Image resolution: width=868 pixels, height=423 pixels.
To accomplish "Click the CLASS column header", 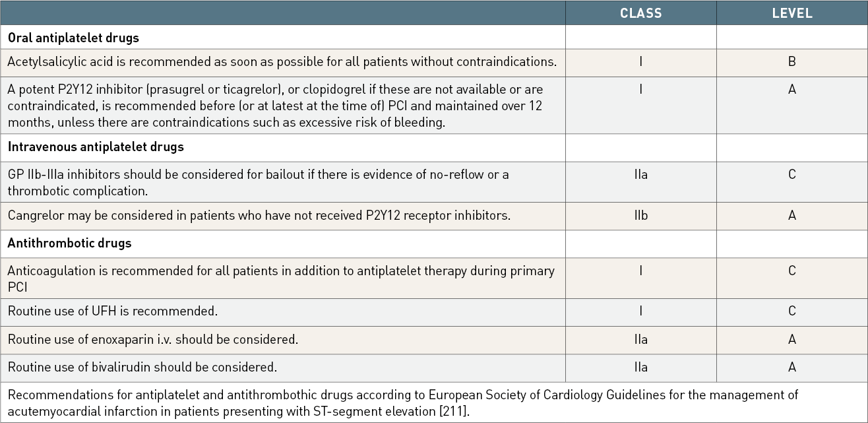I will [640, 13].
